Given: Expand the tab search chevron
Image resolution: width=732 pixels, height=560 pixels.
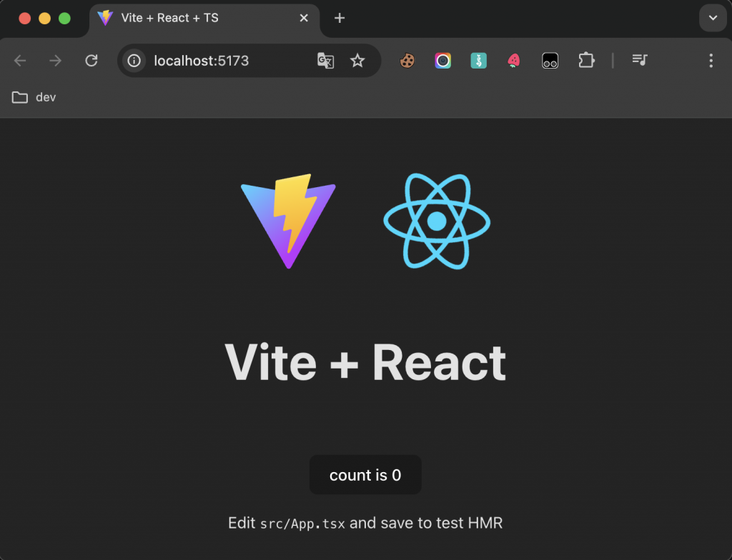Looking at the screenshot, I should point(713,18).
